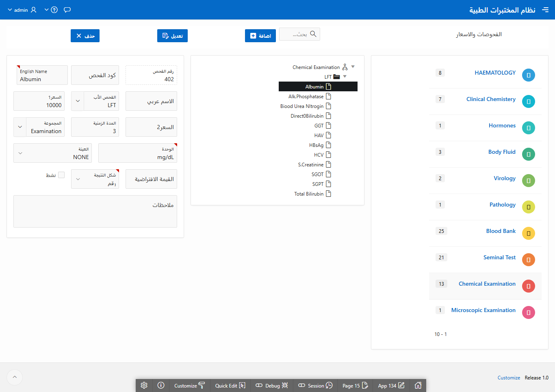Open the Blood Bank category link
Viewport: 555px width, 392px height.
501,231
